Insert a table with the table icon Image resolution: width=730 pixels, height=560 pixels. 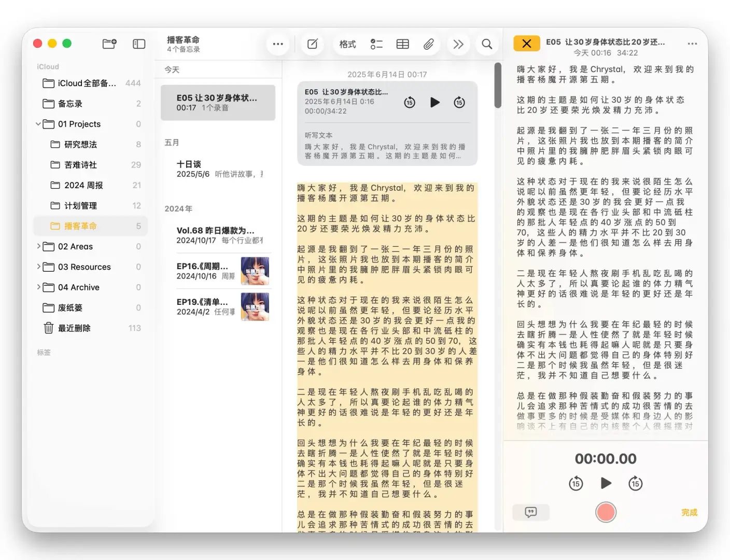[x=402, y=44]
